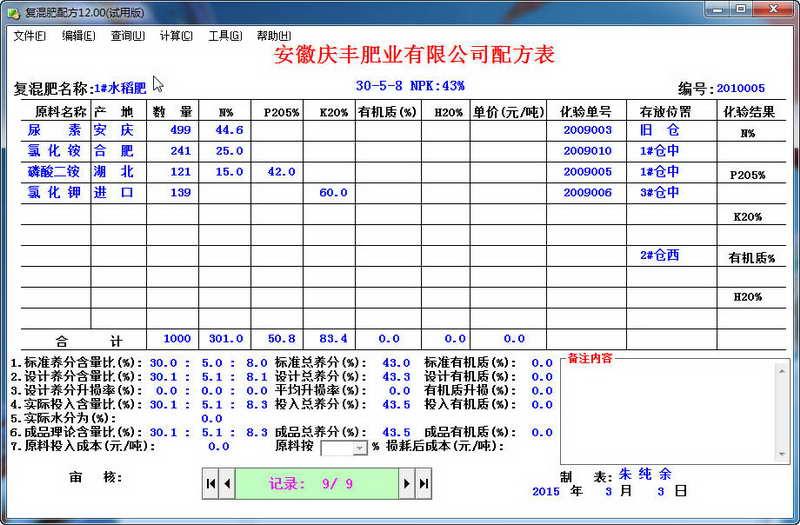Jump to the last record
The width and height of the screenshot is (800, 525).
click(x=423, y=484)
